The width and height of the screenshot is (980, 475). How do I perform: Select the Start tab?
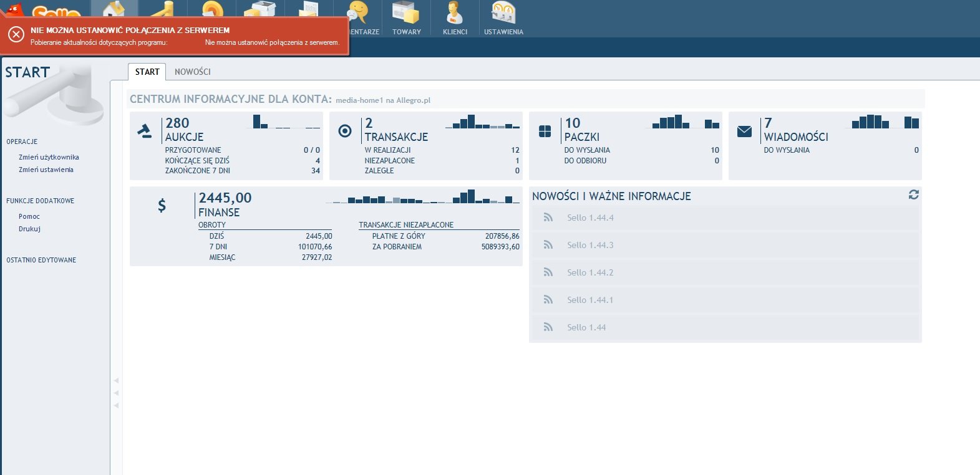pos(147,72)
